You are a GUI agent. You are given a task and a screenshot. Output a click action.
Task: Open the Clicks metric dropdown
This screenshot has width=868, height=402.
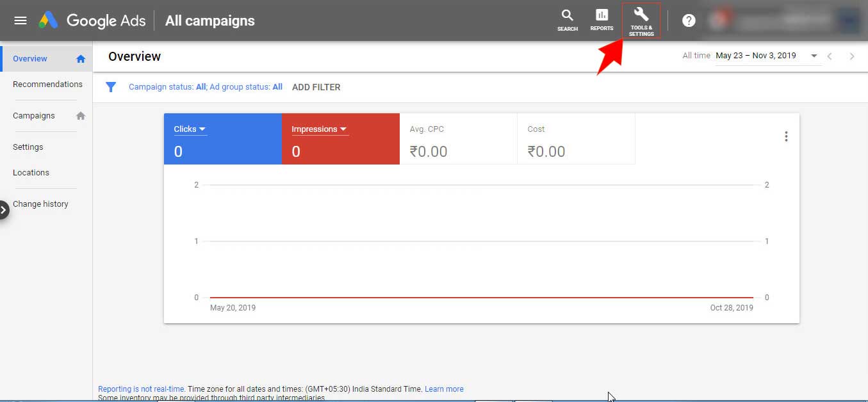click(x=190, y=129)
